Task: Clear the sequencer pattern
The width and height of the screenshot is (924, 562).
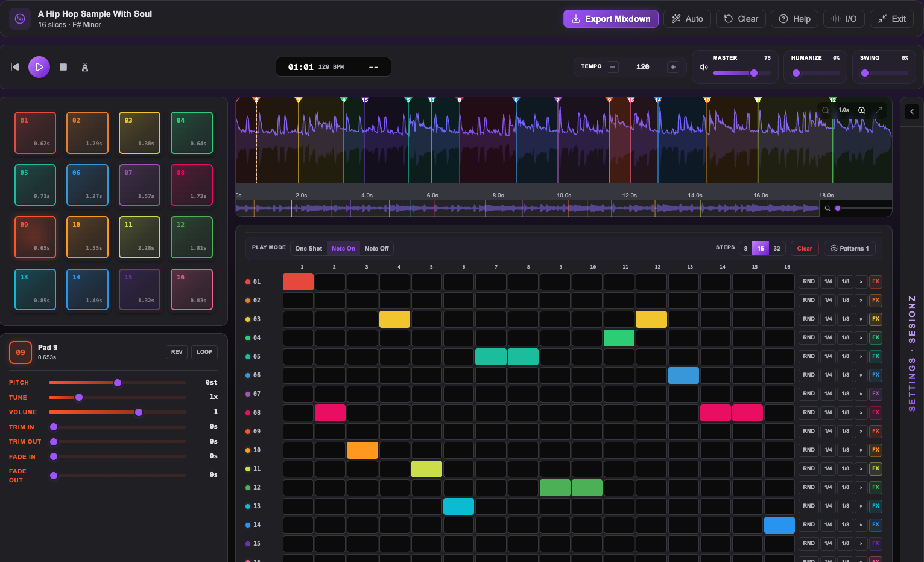Action: click(805, 248)
